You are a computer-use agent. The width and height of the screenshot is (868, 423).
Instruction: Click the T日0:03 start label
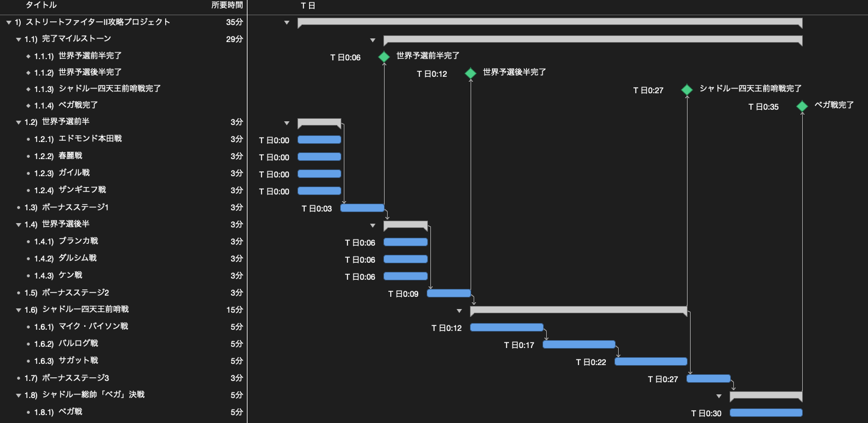point(317,208)
